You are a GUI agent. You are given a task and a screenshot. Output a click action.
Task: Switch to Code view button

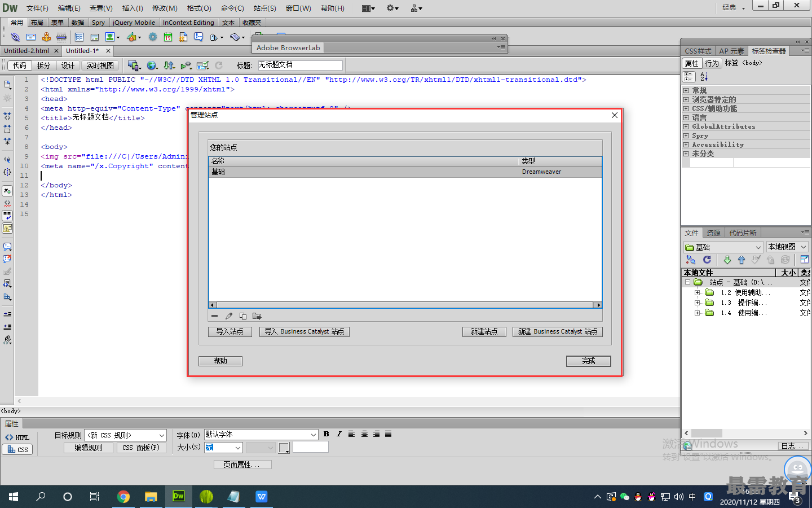(x=20, y=65)
